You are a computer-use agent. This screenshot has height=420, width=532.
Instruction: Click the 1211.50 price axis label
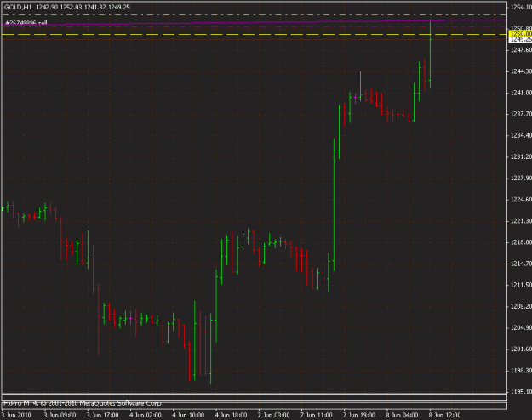click(x=521, y=285)
